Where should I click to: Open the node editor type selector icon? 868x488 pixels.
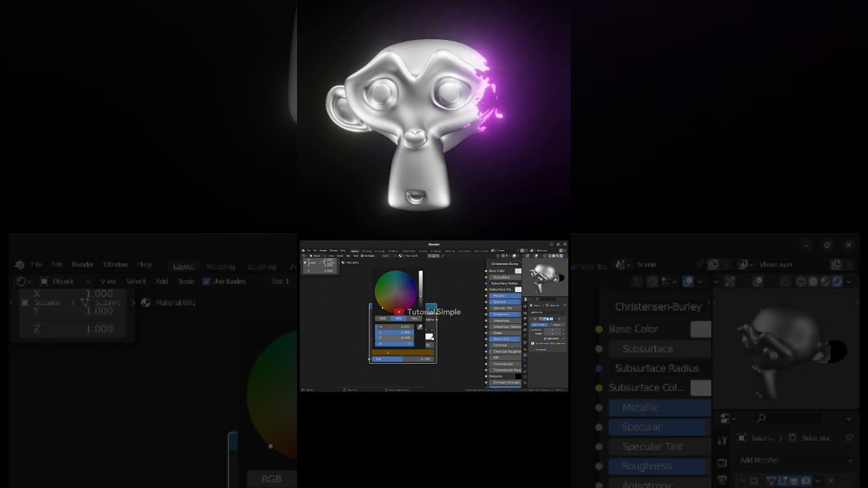pos(305,256)
